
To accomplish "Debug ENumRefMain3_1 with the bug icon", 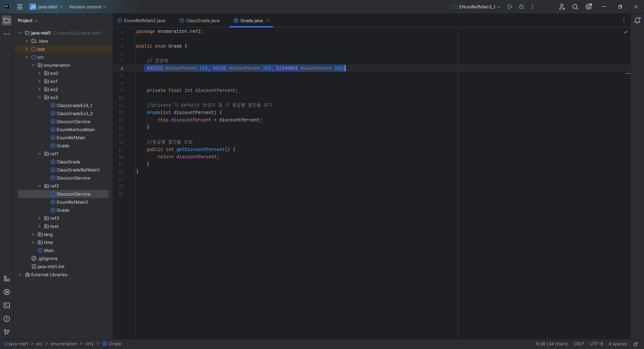I will [x=521, y=7].
